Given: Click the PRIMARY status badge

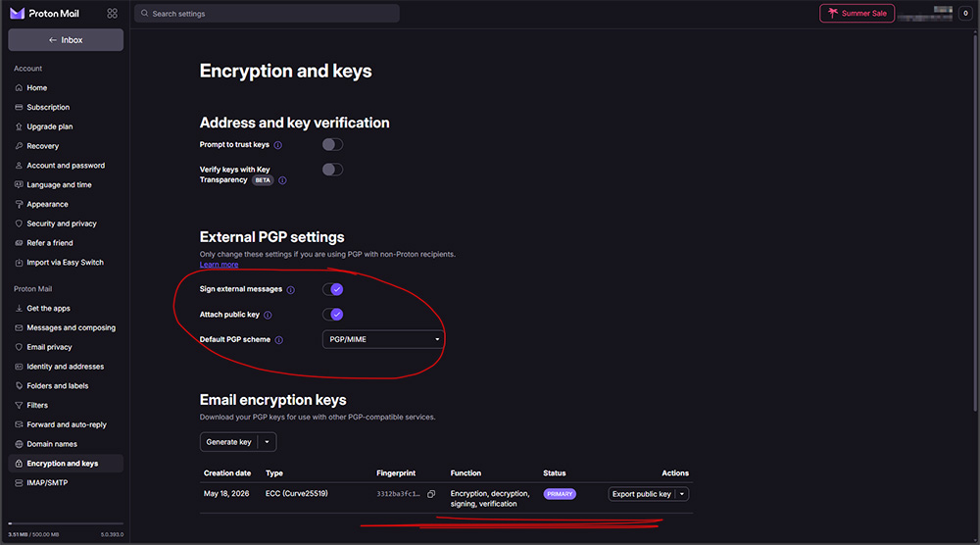Looking at the screenshot, I should click(x=560, y=494).
